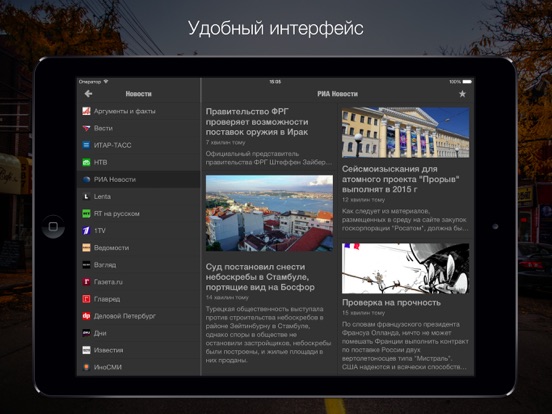This screenshot has width=552, height=414.
Task: Click the РИА Новости header title
Action: click(337, 94)
